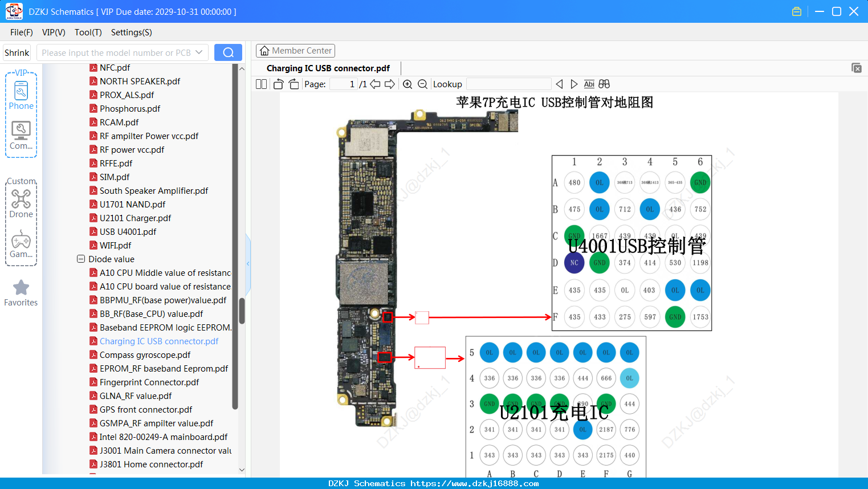The width and height of the screenshot is (868, 489).
Task: Collapse the file tree side panel handle
Action: coord(248,263)
